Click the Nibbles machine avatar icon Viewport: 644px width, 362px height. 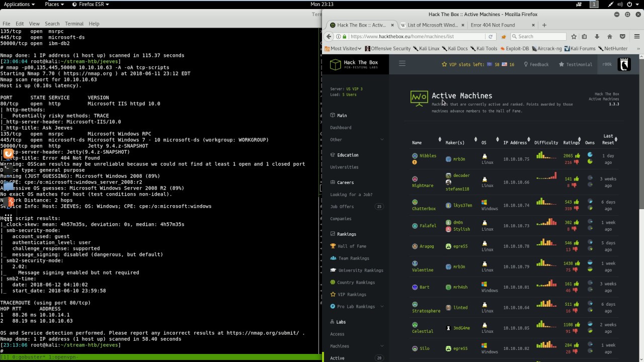415,156
